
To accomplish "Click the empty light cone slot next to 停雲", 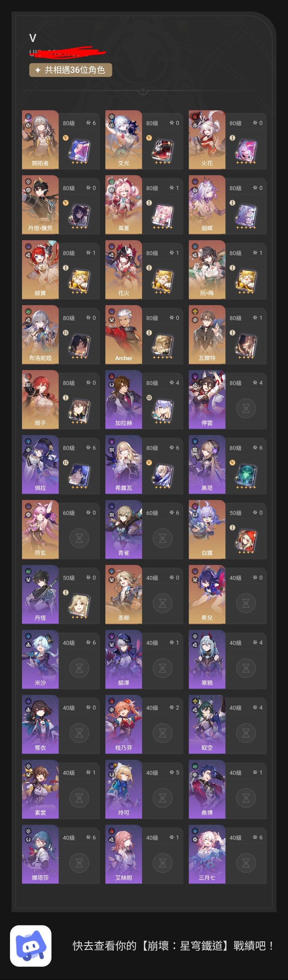I will pos(246,408).
